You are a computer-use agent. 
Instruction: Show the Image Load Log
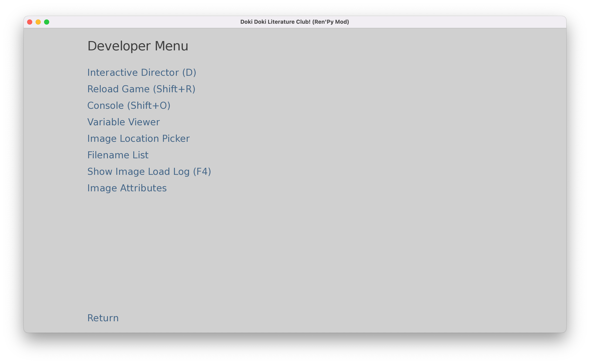point(149,172)
